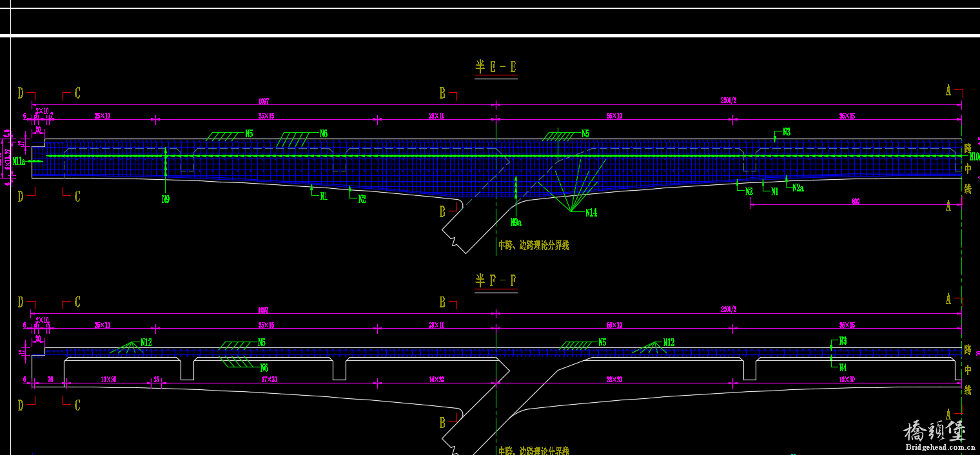
Task: Select the N14 rebar callout label
Action: pos(591,213)
